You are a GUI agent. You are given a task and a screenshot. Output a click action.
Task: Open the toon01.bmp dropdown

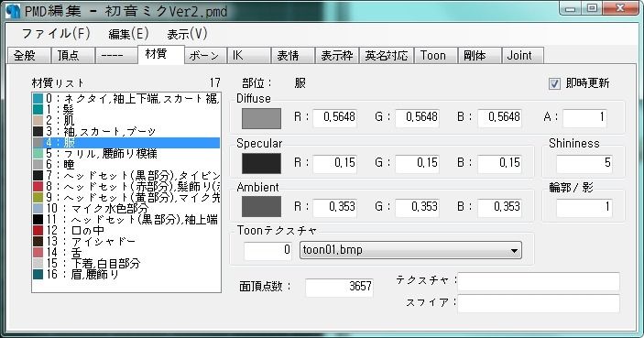pyautogui.click(x=410, y=250)
